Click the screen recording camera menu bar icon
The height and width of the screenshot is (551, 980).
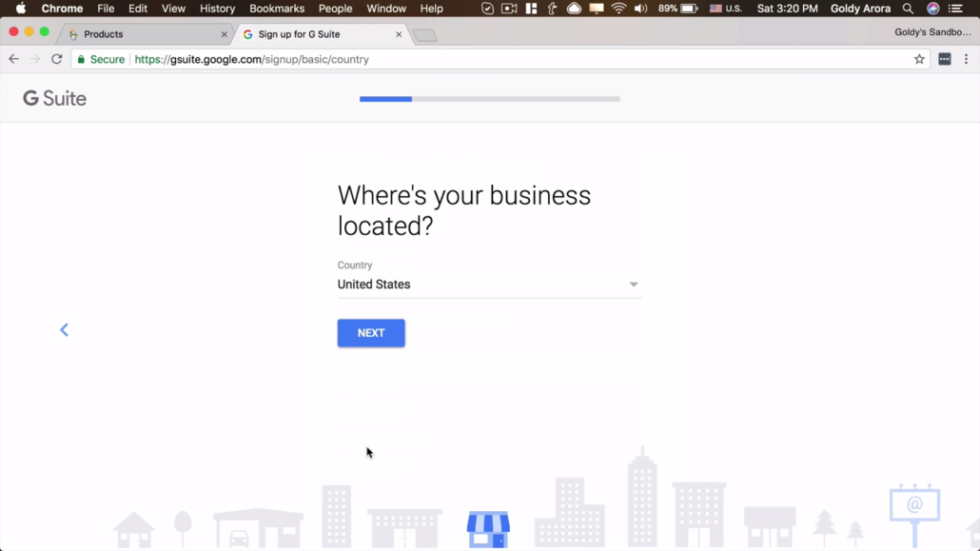[x=509, y=9]
